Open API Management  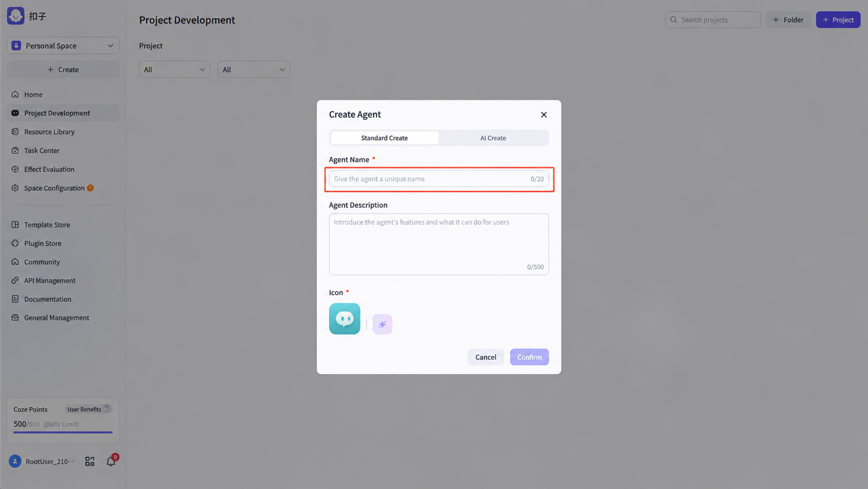pyautogui.click(x=63, y=281)
